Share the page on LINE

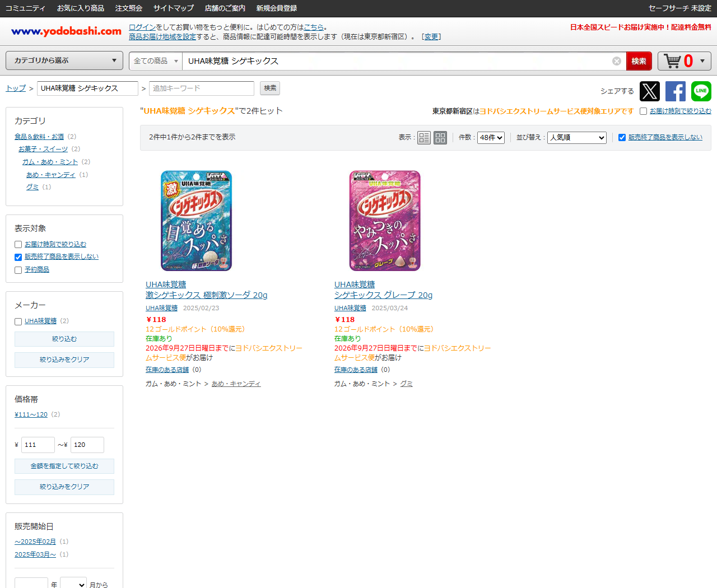click(x=701, y=91)
